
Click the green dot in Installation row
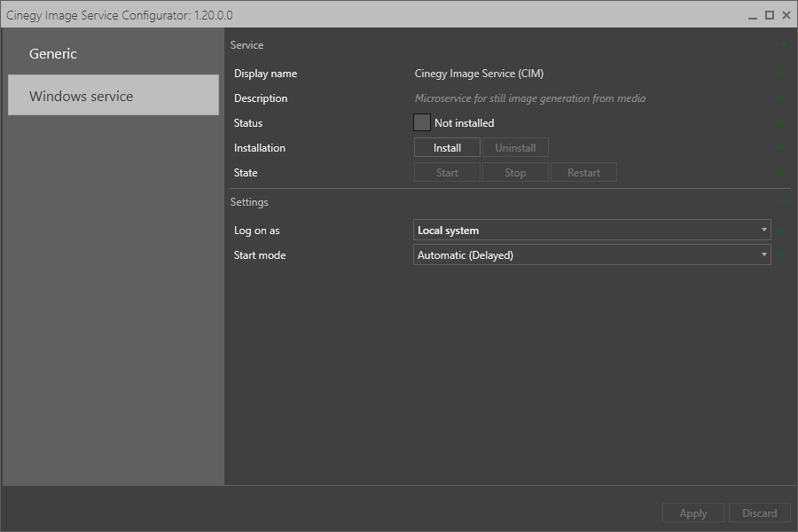tap(780, 147)
